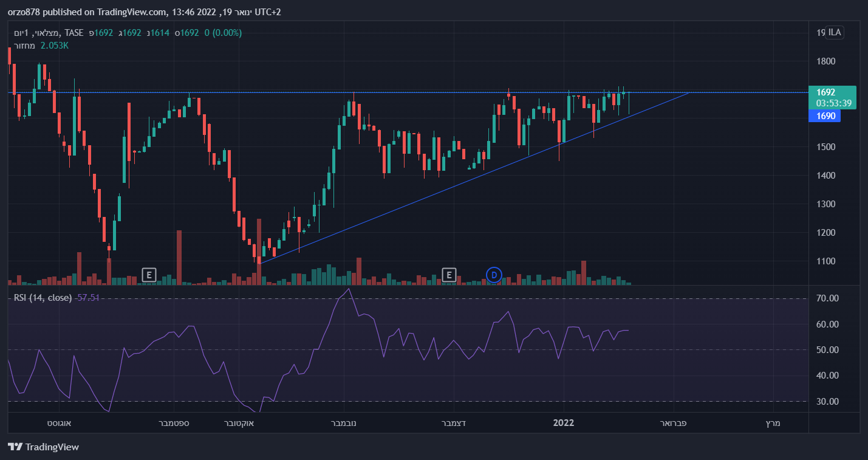
Task: Click the dividend D marker
Action: click(494, 275)
